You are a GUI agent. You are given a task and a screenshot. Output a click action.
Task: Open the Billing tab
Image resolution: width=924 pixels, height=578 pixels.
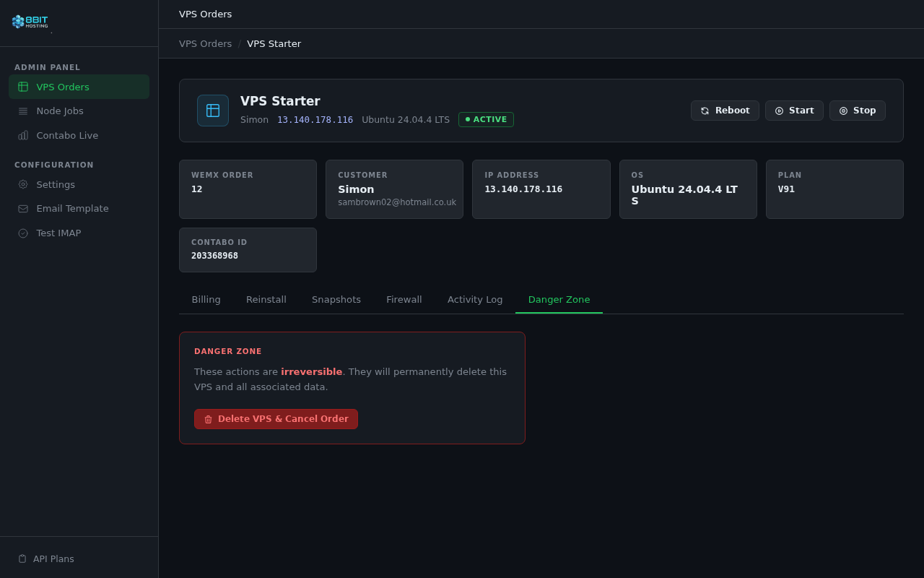click(206, 299)
